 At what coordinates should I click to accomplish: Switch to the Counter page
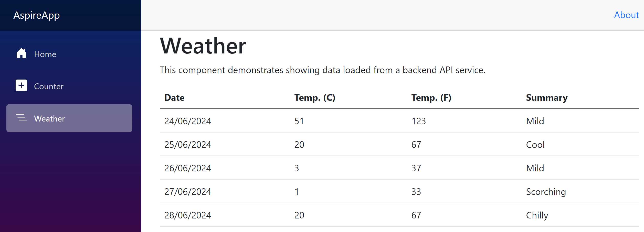[49, 86]
